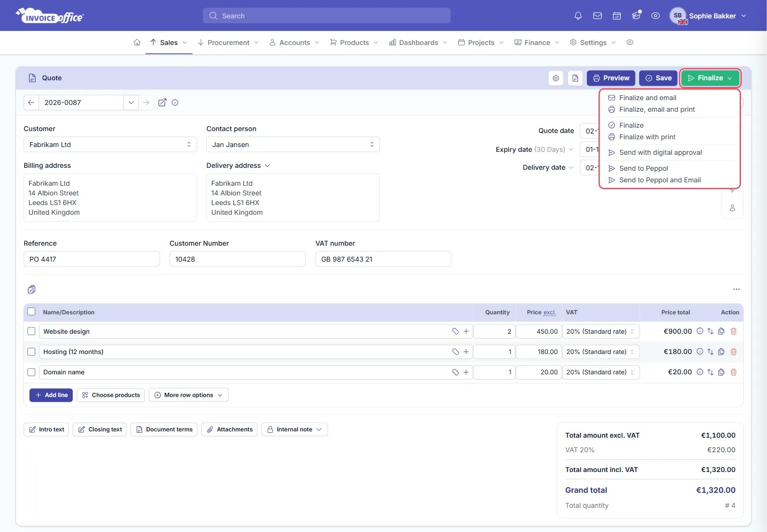Open the graduation cap learning icon
Screen dimensions: 767x532
coord(636,16)
